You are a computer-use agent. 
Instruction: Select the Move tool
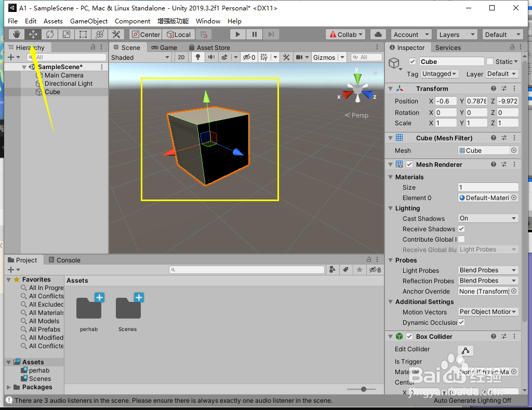[33, 34]
